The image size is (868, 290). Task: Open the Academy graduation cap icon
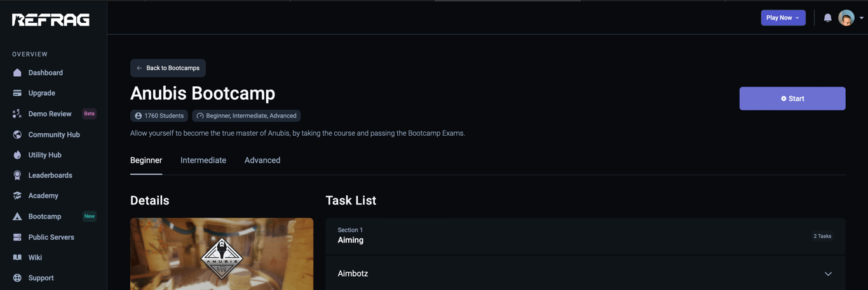pyautogui.click(x=17, y=195)
